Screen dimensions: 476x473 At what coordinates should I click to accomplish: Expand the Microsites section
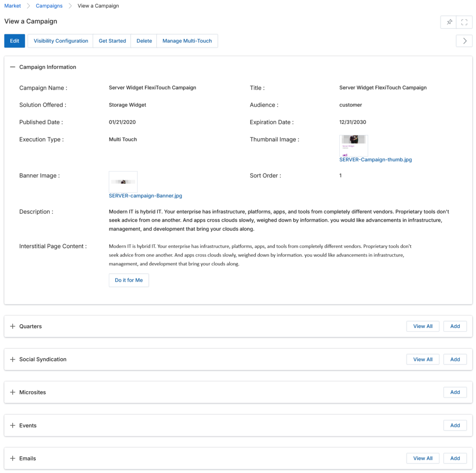point(13,392)
